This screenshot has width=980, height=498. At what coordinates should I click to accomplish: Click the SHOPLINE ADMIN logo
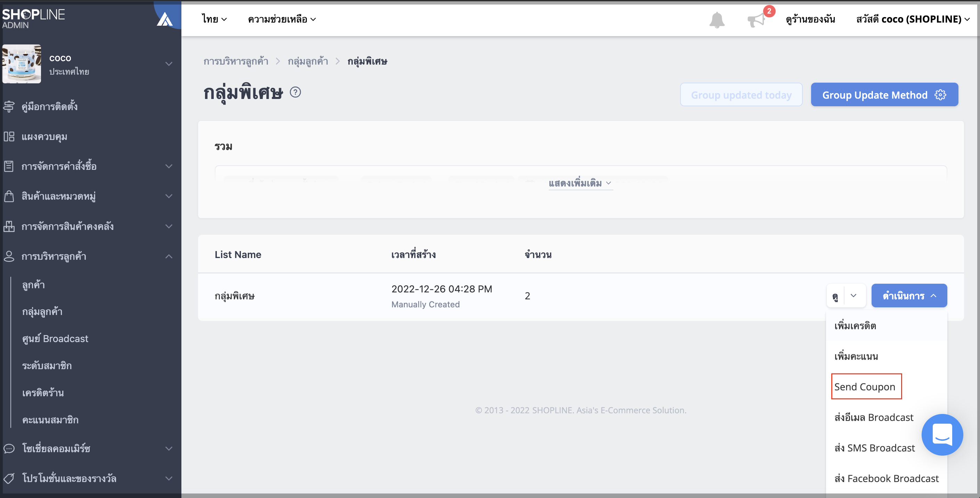click(x=33, y=18)
